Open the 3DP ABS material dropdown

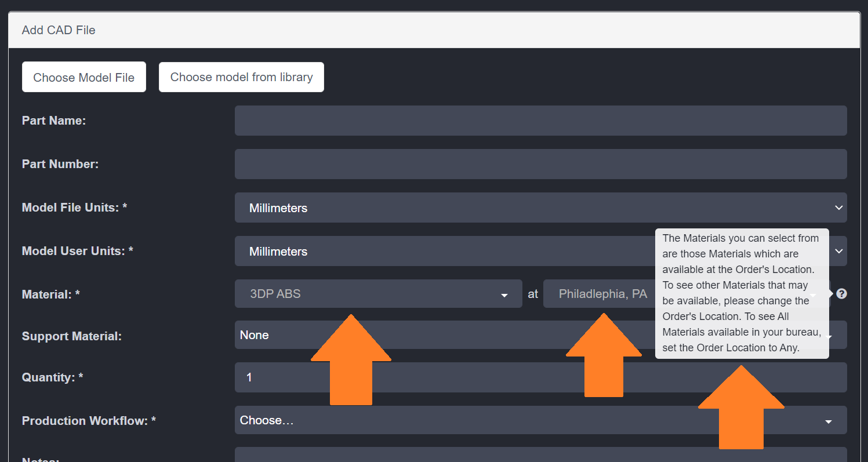(x=378, y=294)
